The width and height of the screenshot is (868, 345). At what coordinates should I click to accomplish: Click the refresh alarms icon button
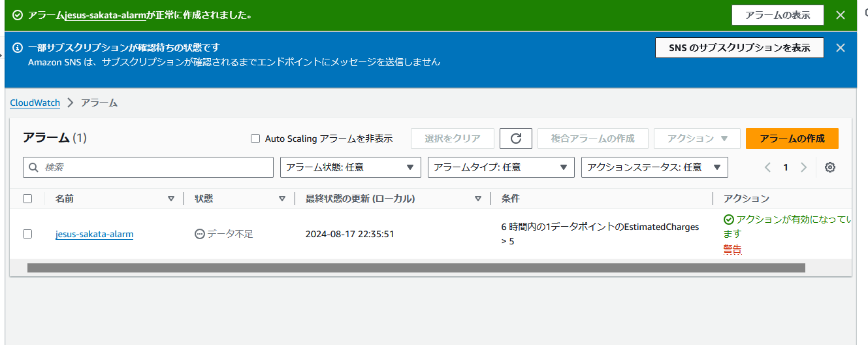(x=516, y=139)
